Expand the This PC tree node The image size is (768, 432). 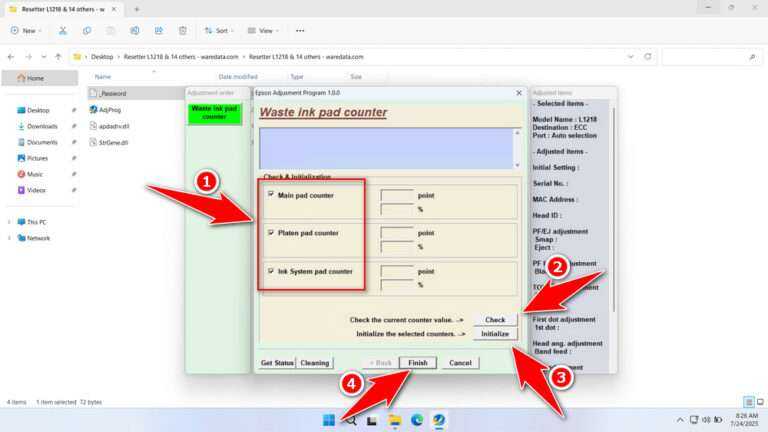coord(9,222)
